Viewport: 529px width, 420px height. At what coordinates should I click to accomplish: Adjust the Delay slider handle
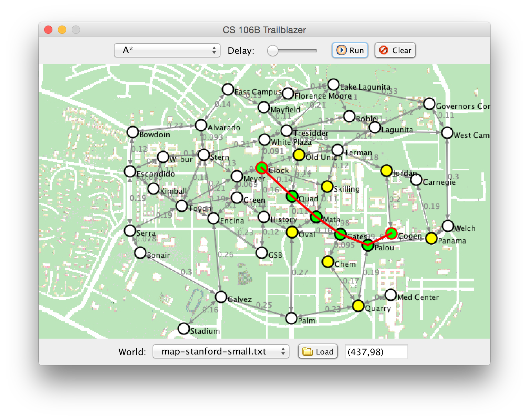(273, 51)
